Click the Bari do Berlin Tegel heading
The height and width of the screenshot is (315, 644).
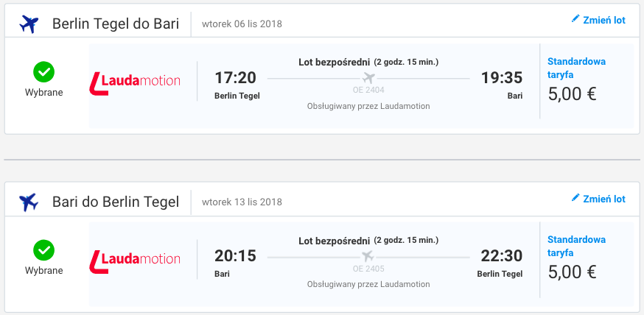click(x=116, y=202)
